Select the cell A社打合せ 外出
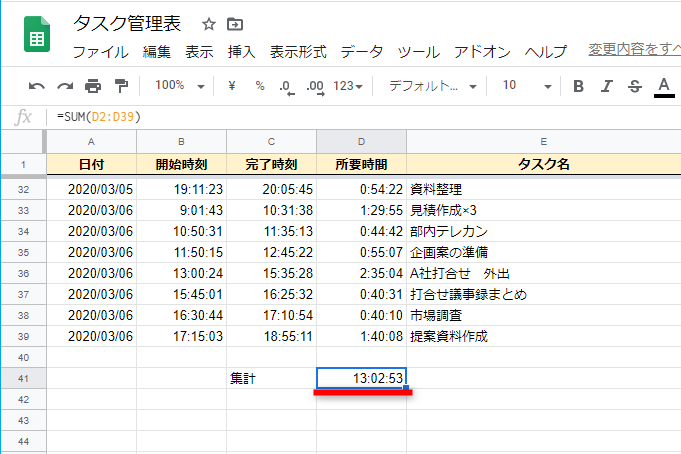 pyautogui.click(x=544, y=273)
